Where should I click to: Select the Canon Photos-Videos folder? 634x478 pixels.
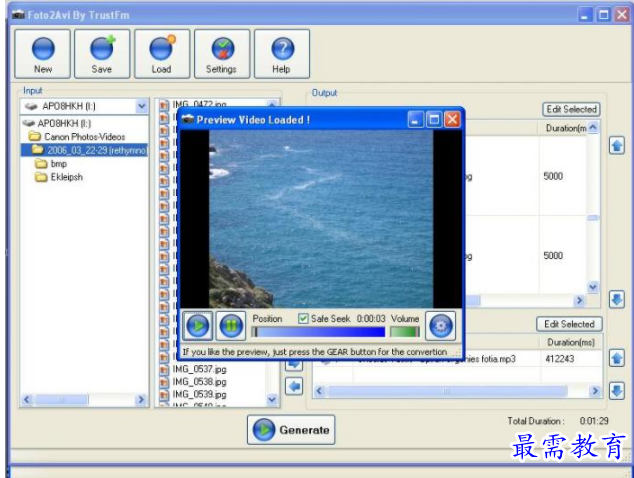78,137
